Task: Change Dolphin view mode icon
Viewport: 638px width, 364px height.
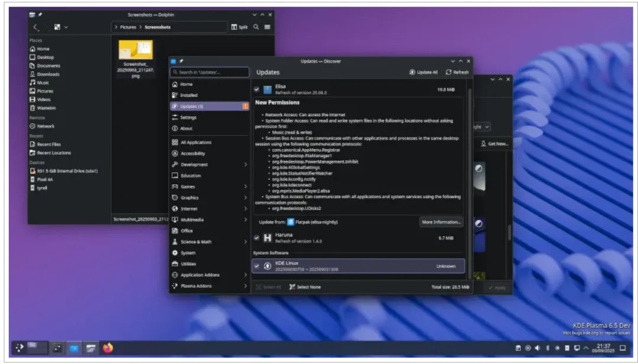Action: pos(57,27)
